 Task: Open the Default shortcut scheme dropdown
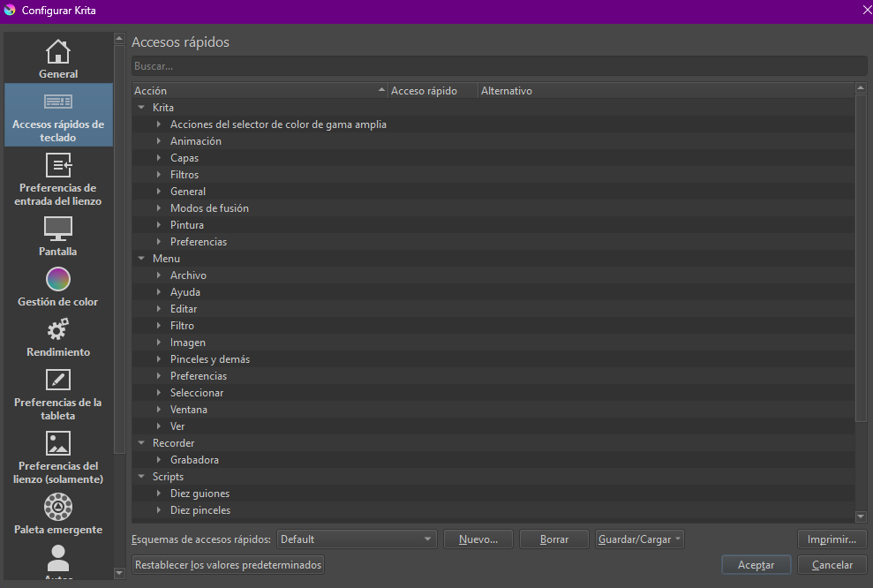click(x=357, y=539)
